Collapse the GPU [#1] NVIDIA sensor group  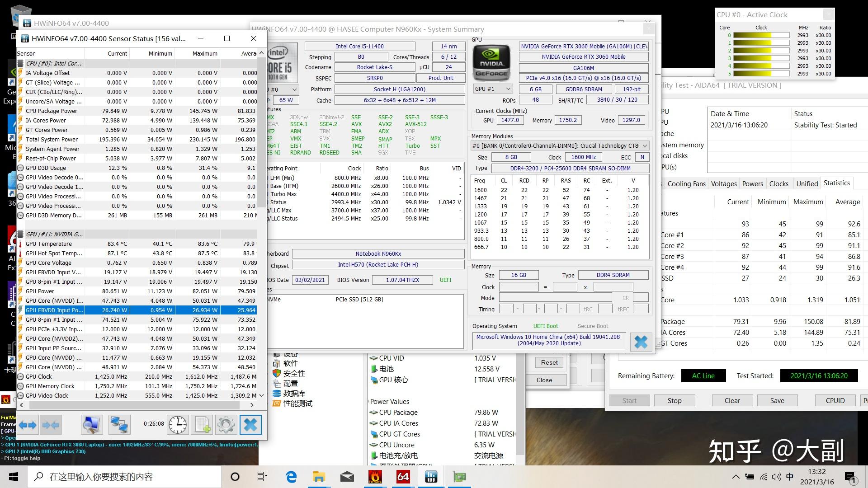[20, 235]
